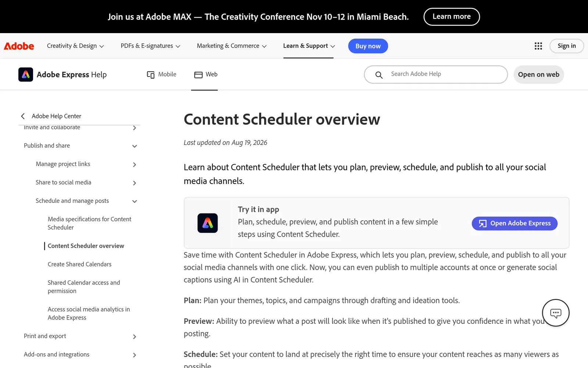Click the search magnifier icon
588x368 pixels.
coord(379,75)
